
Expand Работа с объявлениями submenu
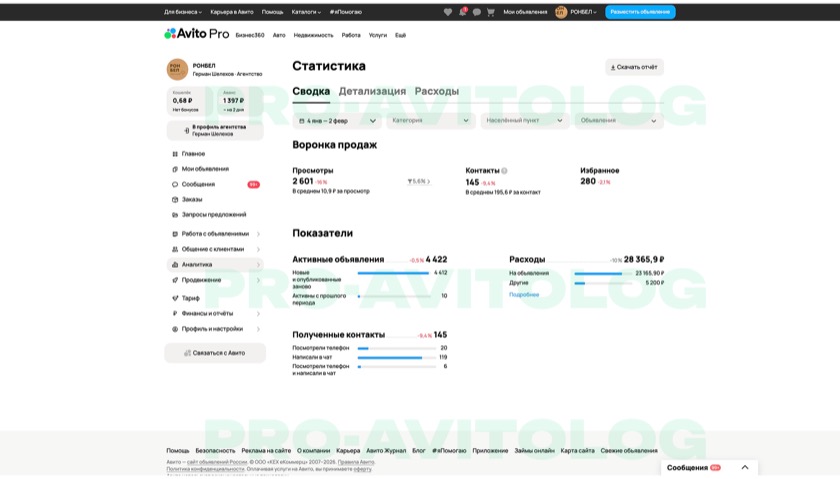click(x=258, y=234)
